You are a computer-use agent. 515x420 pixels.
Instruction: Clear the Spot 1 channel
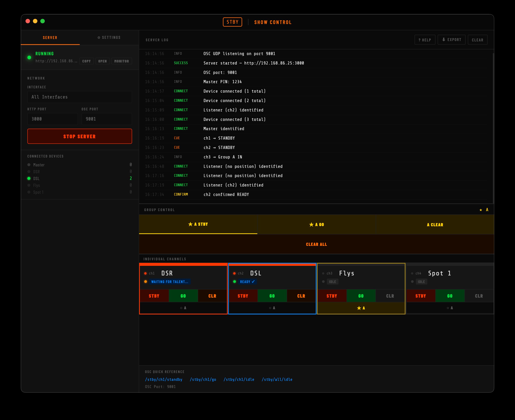pos(479,296)
